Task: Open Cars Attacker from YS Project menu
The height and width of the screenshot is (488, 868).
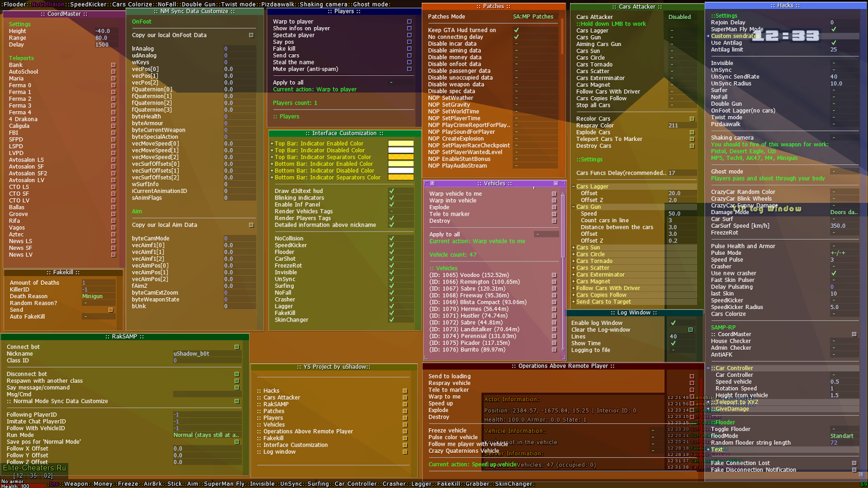Action: click(405, 397)
